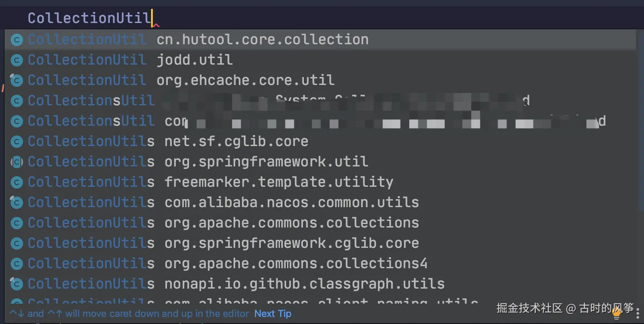Click class icon beside cn.hutool.core.collection entry
The width and height of the screenshot is (644, 324).
point(16,40)
